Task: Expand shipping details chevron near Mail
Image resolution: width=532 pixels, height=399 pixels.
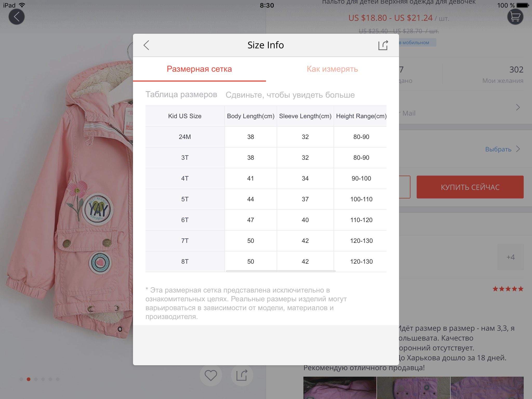Action: [x=518, y=107]
